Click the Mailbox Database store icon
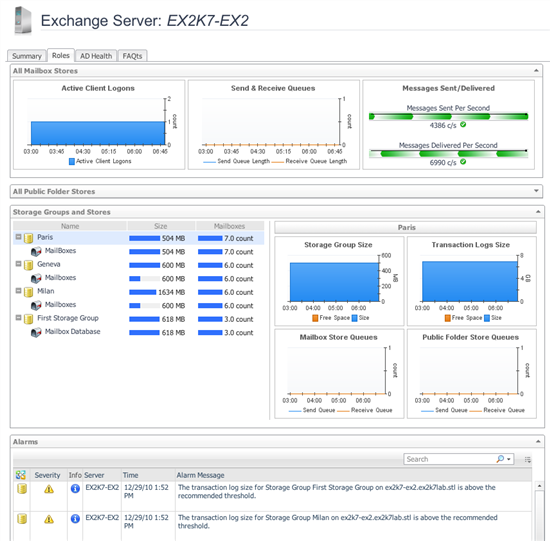The width and height of the screenshot is (550, 541). pos(36,332)
